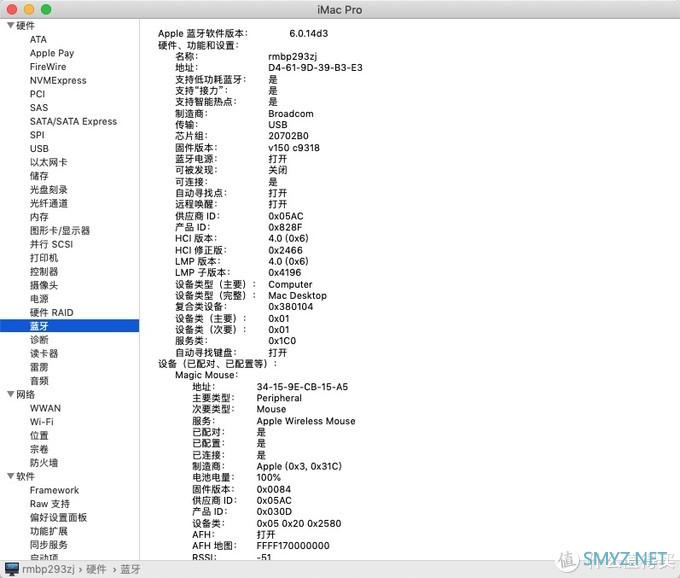Select 光纤通道 fibre channel entry
Viewport: 680px width, 578px height.
49,203
